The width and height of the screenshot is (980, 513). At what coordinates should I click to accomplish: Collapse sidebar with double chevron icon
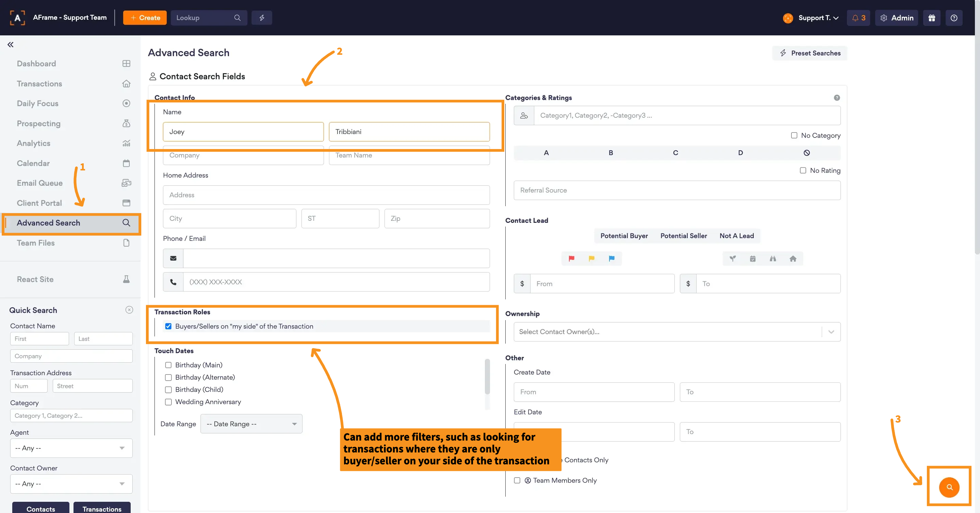pos(10,45)
